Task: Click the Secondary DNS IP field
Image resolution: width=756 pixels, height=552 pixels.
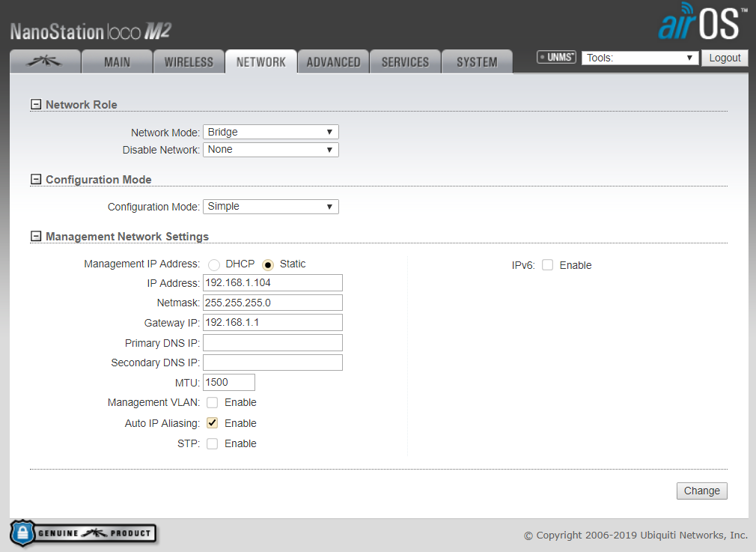Action: 273,363
